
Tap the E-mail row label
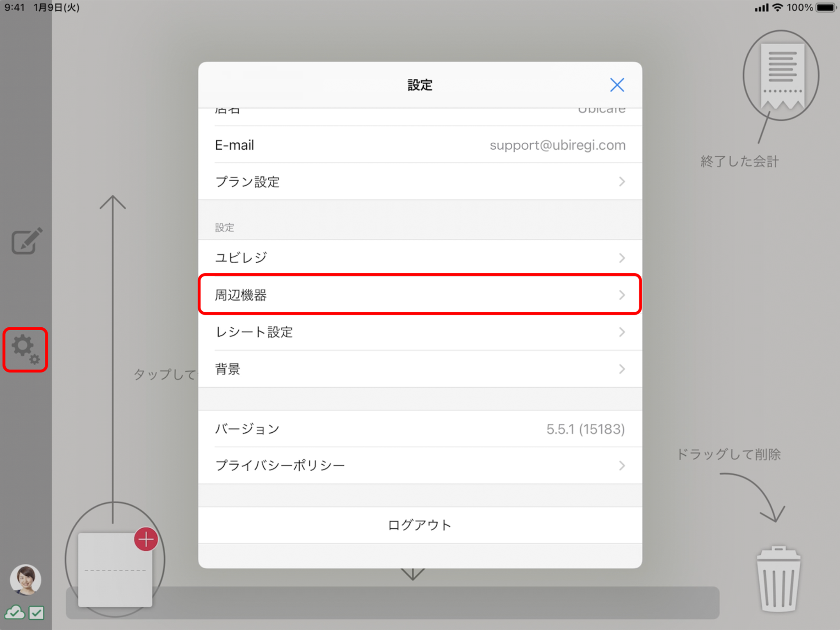(x=234, y=145)
